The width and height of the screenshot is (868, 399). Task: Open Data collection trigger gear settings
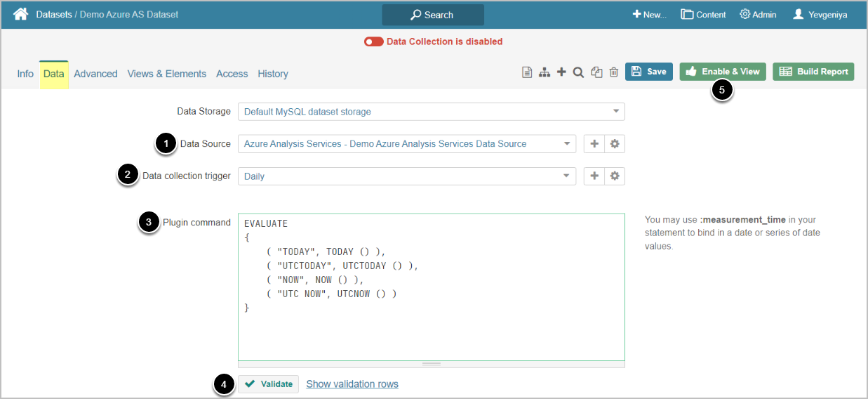click(x=615, y=176)
